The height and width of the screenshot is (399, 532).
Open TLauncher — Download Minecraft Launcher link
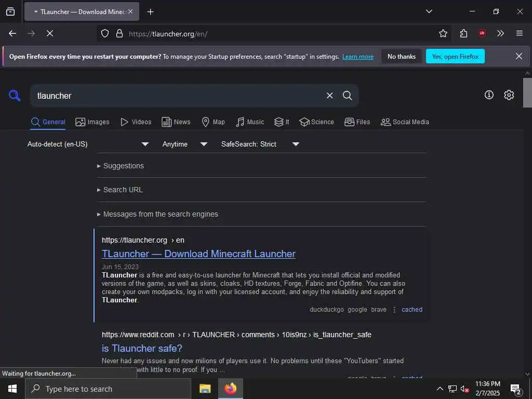click(198, 254)
